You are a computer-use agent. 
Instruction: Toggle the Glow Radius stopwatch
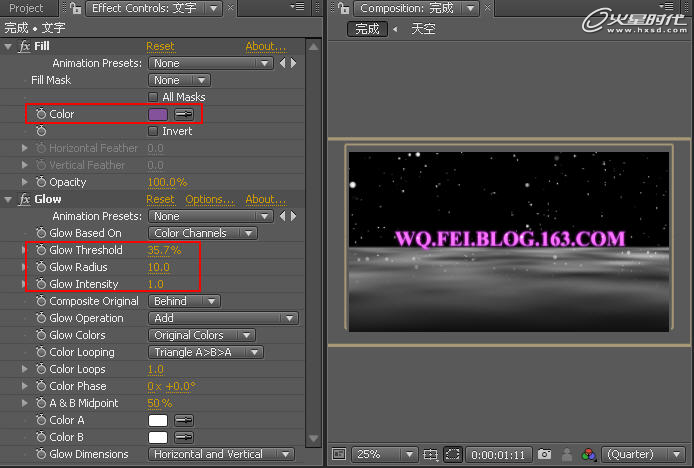pos(41,267)
